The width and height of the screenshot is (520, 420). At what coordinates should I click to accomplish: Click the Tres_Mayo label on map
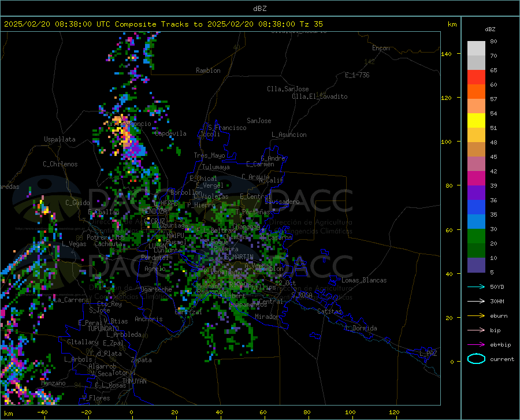click(x=209, y=155)
